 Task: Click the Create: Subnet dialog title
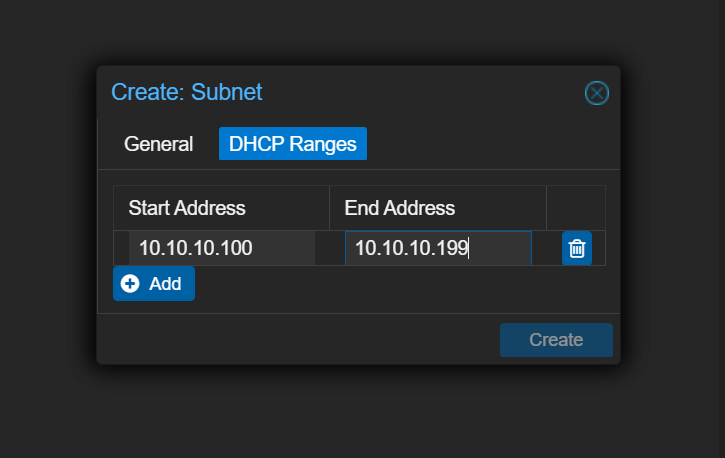186,93
